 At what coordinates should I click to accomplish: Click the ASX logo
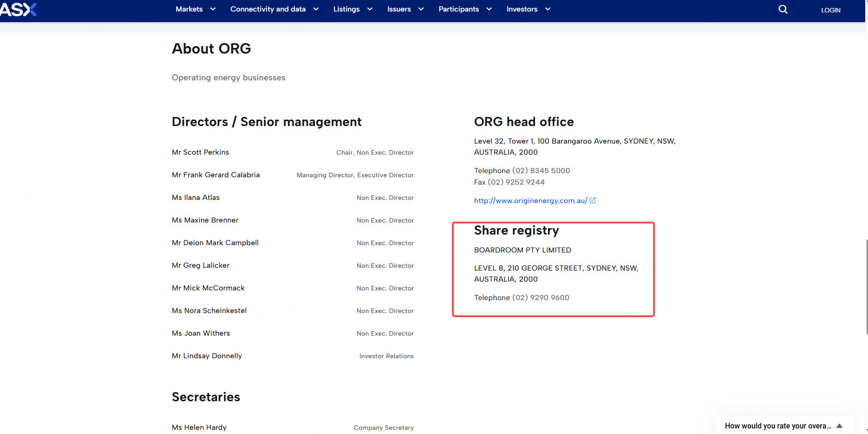[18, 9]
